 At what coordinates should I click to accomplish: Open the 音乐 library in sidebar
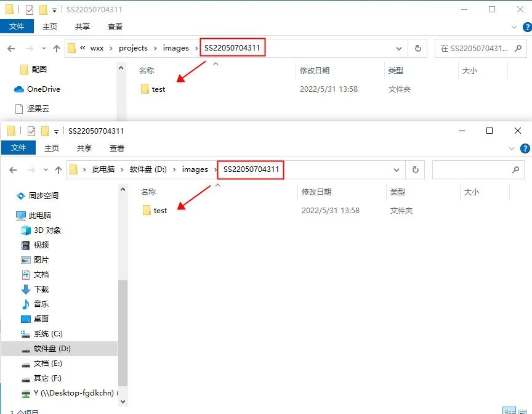41,304
